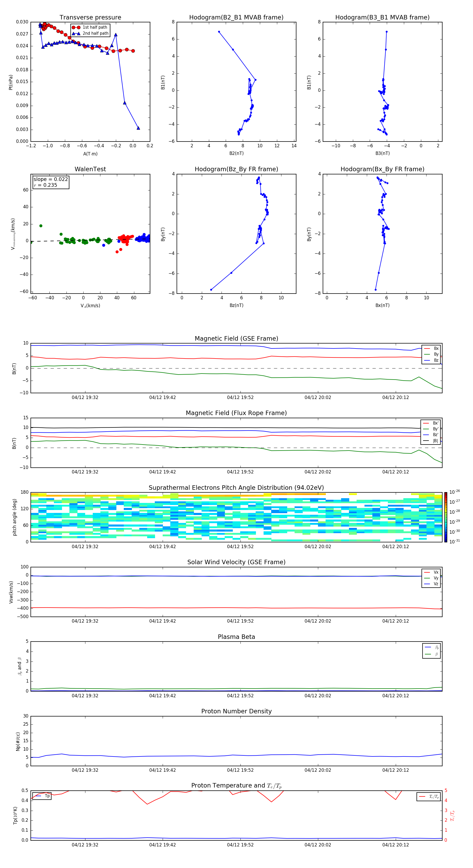Click the pitch angle colorbar
Screen dimensions: 473x868
445,517
